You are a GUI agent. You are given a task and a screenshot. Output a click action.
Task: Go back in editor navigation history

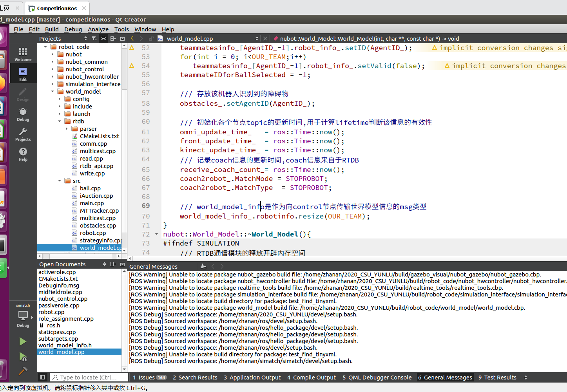point(132,38)
